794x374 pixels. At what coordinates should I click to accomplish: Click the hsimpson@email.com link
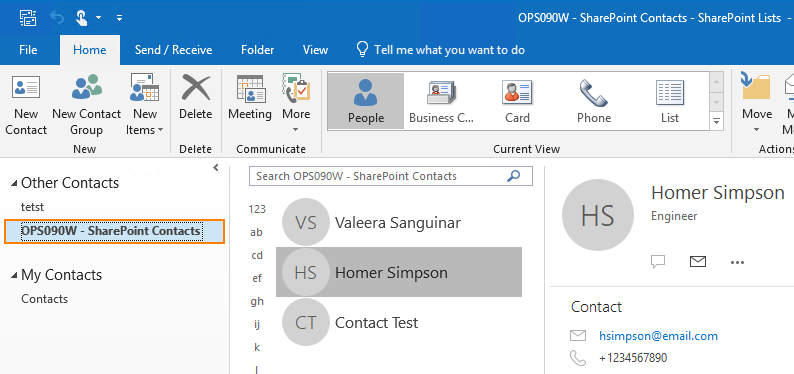[x=658, y=336]
